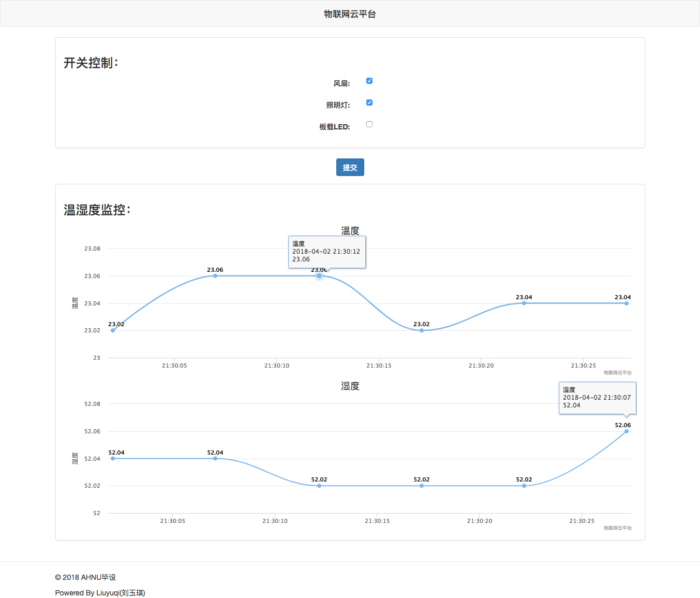Uncheck the 照明灯 checkbox

369,103
